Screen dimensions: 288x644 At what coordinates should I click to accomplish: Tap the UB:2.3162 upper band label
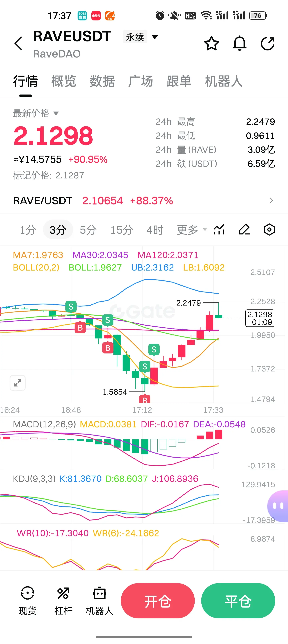[152, 268]
